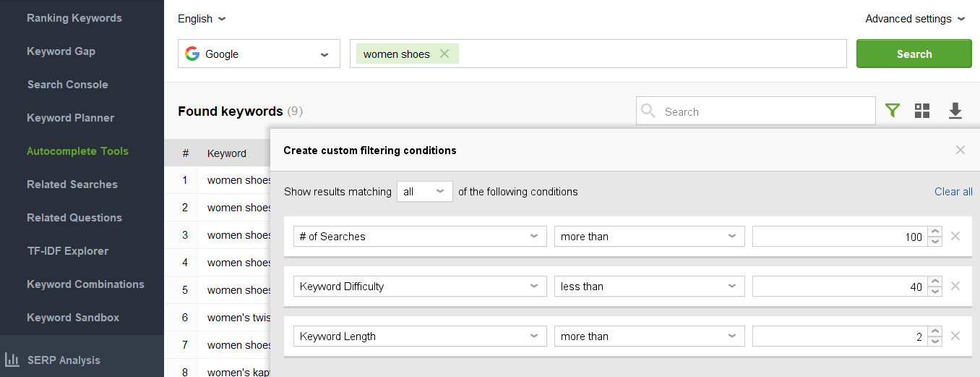
Task: Delete the Keyword Difficulty condition
Action: [955, 286]
